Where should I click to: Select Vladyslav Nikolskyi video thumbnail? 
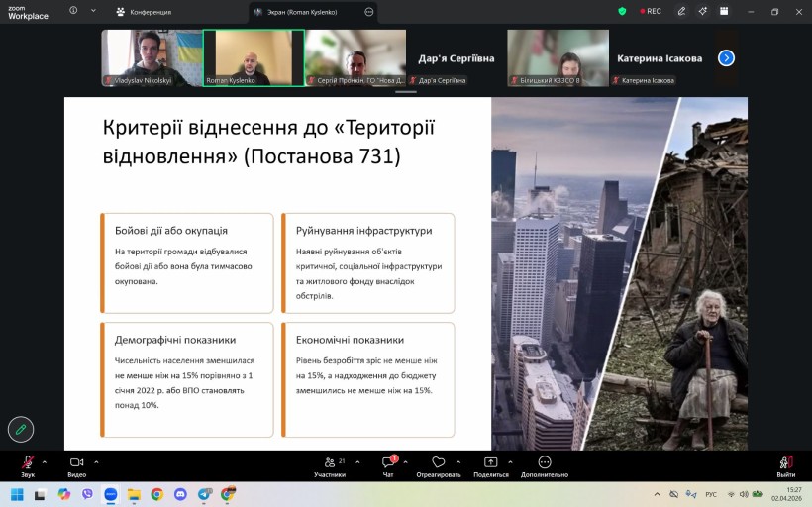[152, 57]
